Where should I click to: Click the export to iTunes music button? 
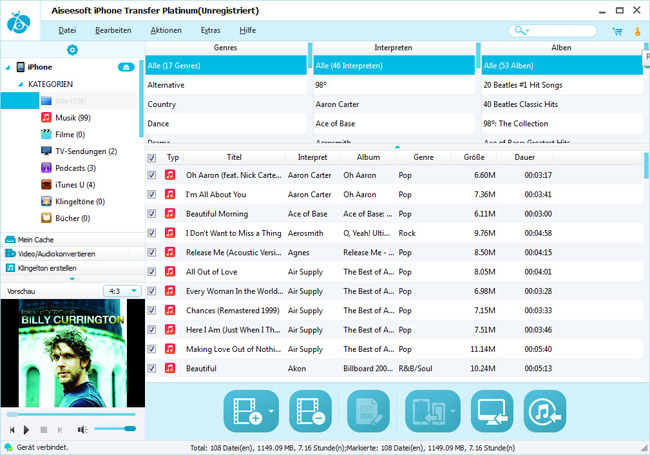[545, 411]
